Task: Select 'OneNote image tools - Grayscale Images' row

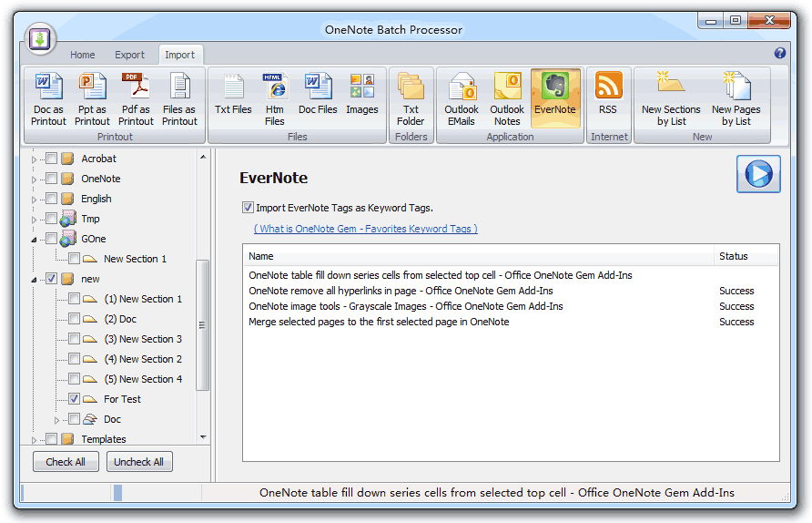Action: click(510, 306)
